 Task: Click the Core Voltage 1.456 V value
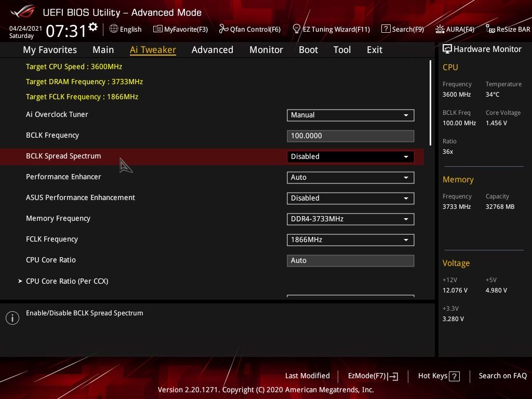496,123
